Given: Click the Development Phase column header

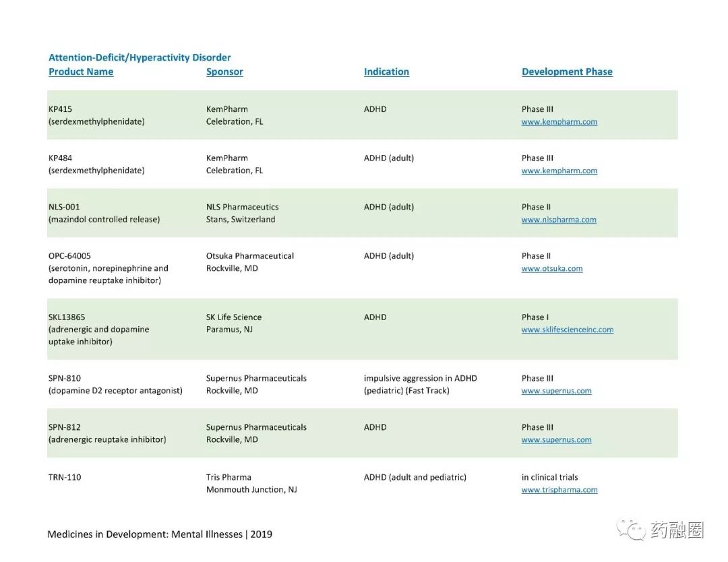Looking at the screenshot, I should tap(567, 71).
